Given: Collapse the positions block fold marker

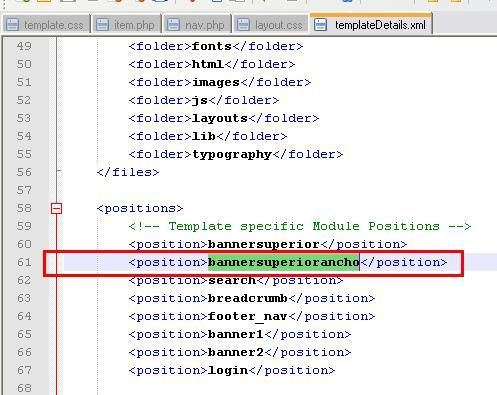Looking at the screenshot, I should 56,209.
